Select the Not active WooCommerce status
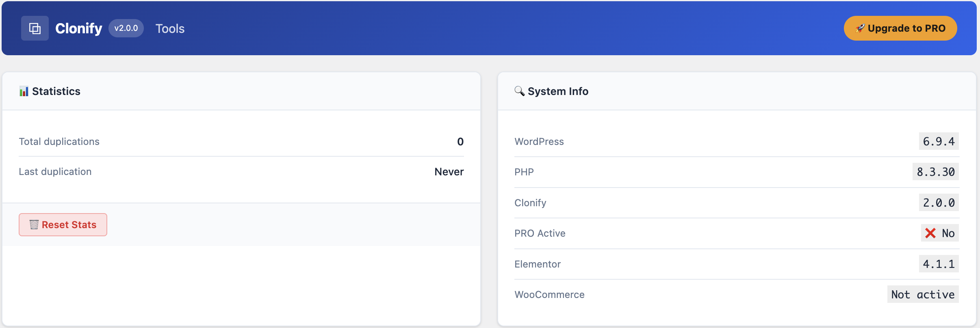 tap(923, 294)
